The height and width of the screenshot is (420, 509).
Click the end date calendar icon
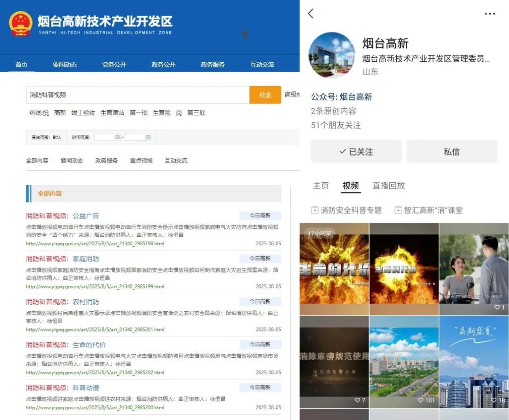(148, 137)
